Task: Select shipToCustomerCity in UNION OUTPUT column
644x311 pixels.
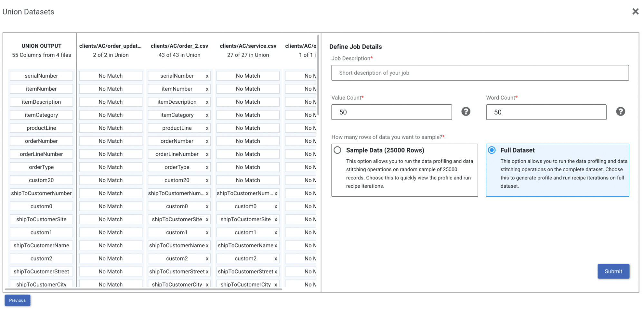Action: point(41,284)
